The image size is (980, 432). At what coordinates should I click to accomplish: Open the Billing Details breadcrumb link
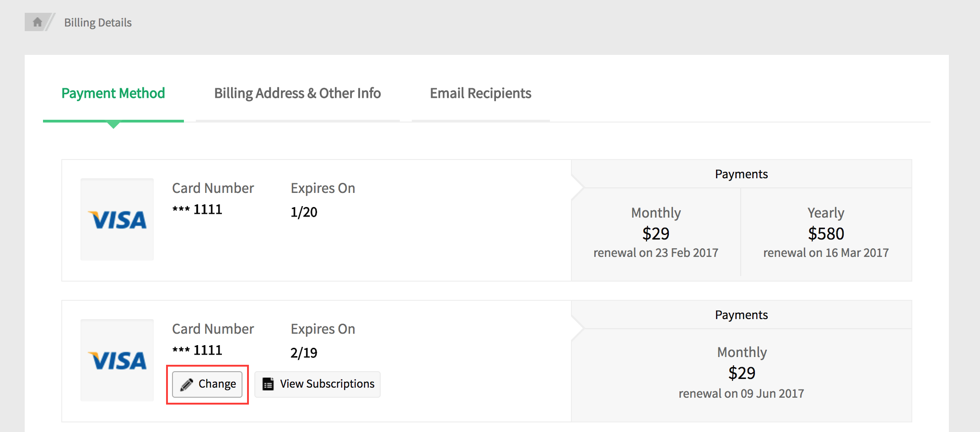[x=97, y=22]
